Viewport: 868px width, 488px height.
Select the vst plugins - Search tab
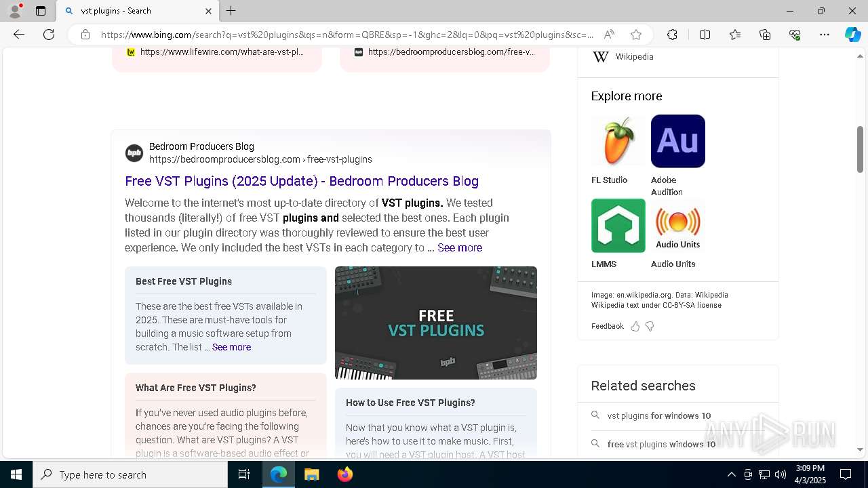click(x=136, y=11)
